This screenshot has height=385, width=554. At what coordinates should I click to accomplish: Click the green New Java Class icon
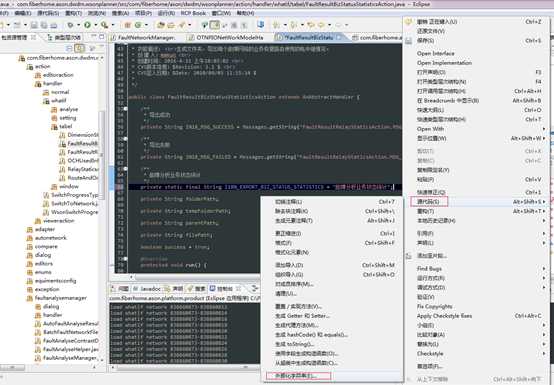(138, 25)
